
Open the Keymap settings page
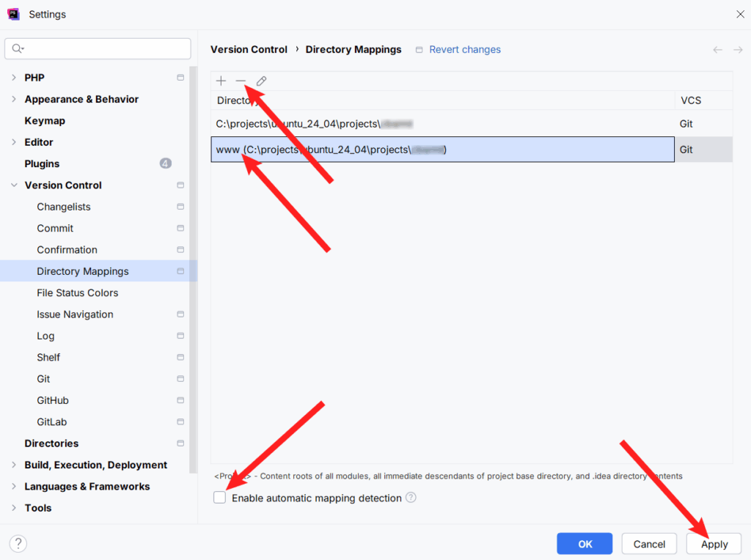45,121
